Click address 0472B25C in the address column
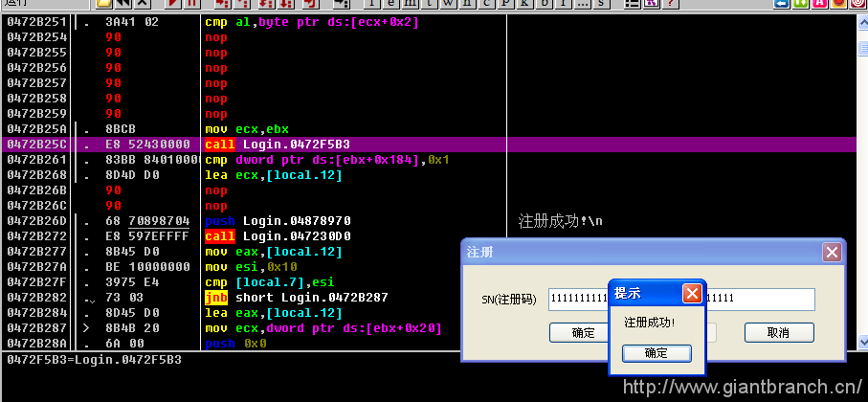This screenshot has height=402, width=868. (36, 145)
